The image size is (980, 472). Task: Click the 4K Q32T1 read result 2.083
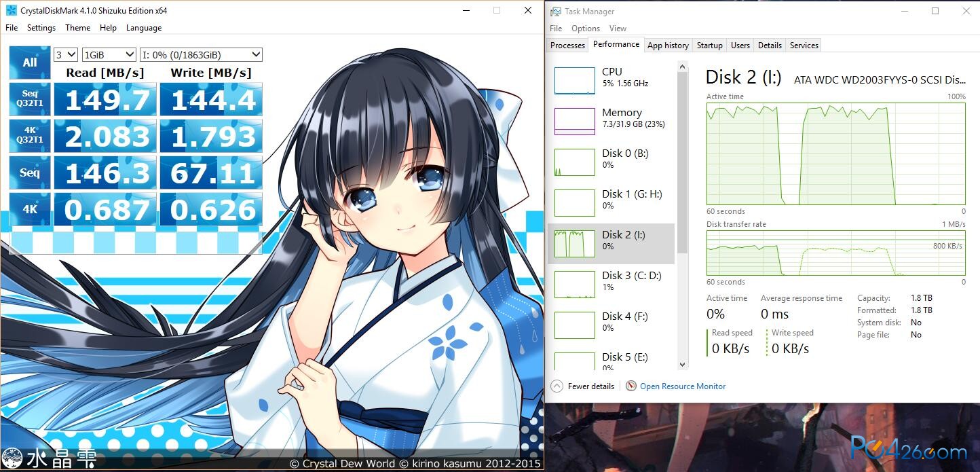[105, 136]
